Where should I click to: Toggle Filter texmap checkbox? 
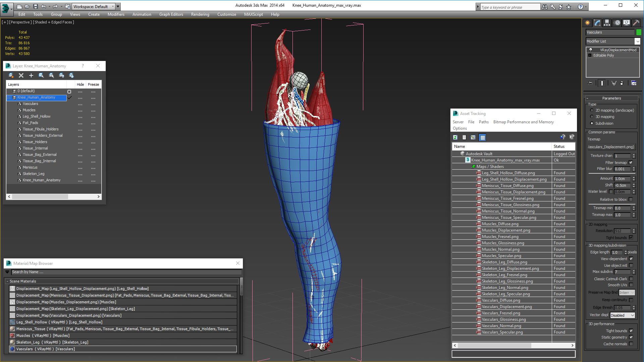pos(631,163)
